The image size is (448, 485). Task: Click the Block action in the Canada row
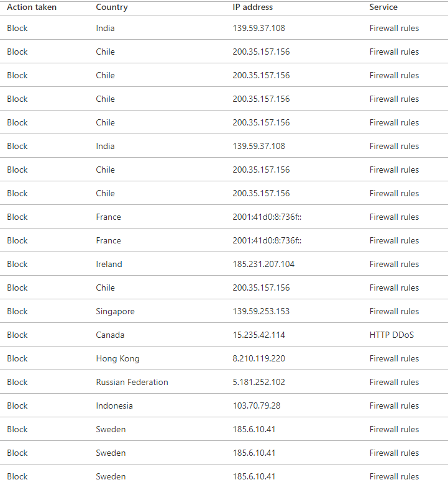pos(17,335)
